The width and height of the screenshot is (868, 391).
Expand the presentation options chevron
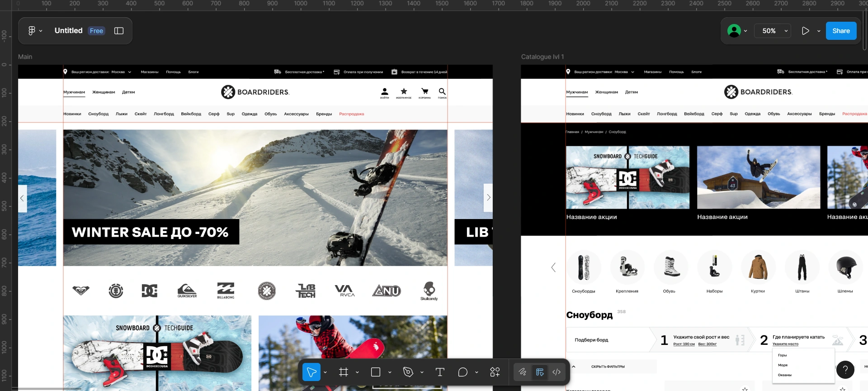pos(819,31)
